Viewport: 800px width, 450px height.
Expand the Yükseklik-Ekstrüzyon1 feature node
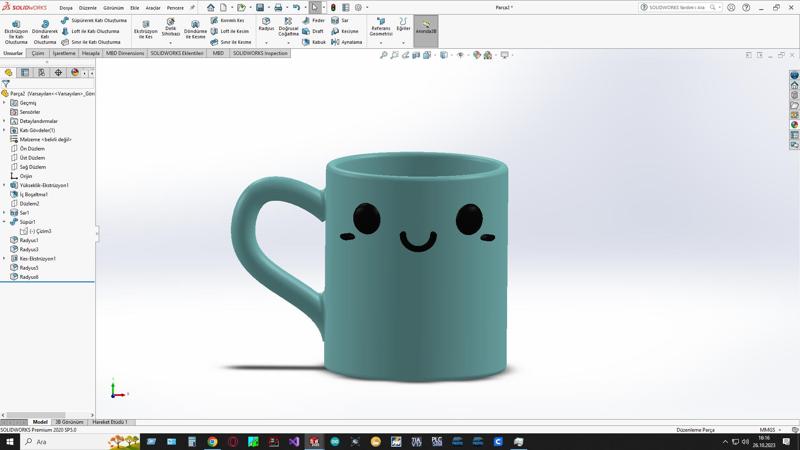(4, 185)
